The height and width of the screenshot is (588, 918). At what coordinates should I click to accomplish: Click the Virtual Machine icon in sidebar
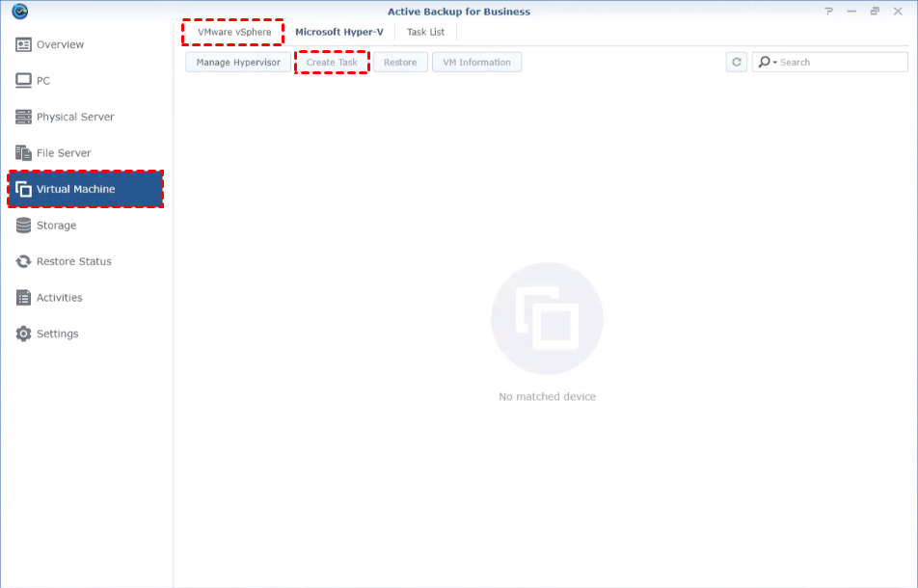[23, 189]
